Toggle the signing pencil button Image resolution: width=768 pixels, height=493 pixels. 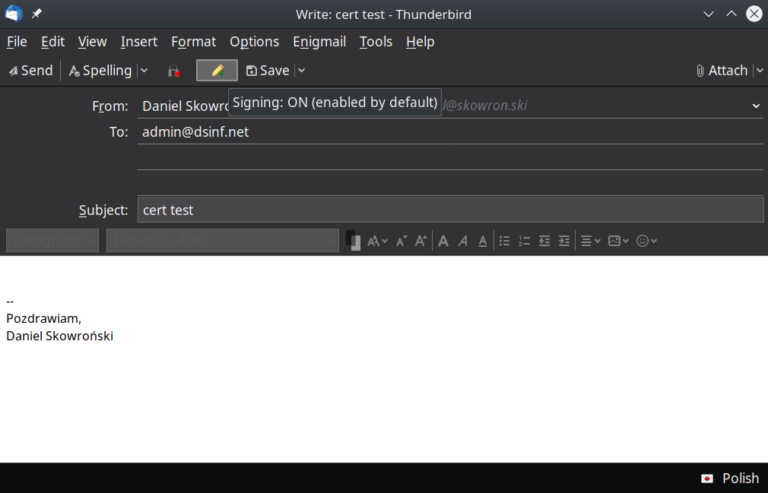point(217,70)
